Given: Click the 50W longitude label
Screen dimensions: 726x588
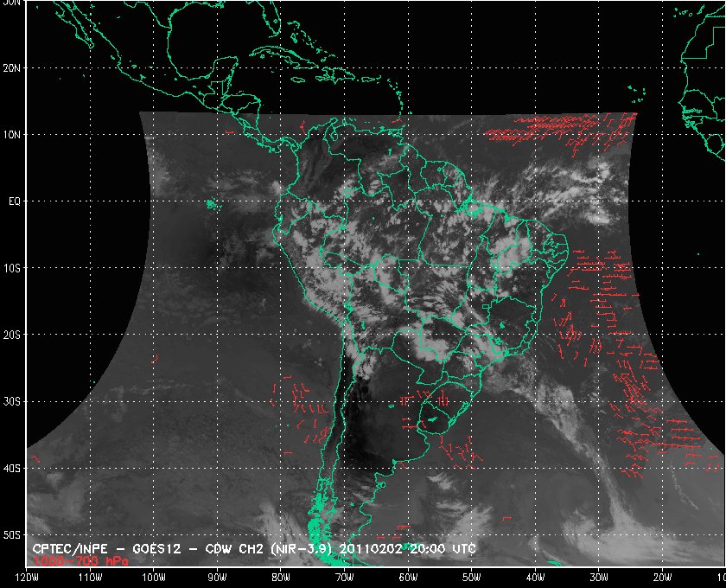Looking at the screenshot, I should [x=471, y=578].
